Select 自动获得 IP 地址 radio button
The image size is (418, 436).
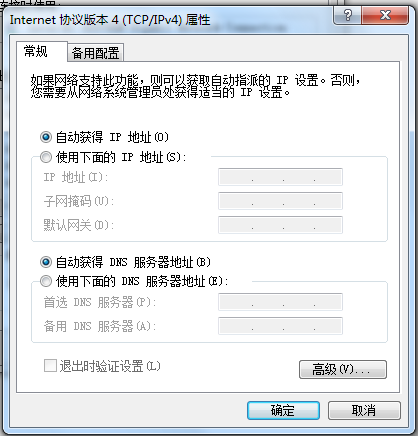click(46, 137)
